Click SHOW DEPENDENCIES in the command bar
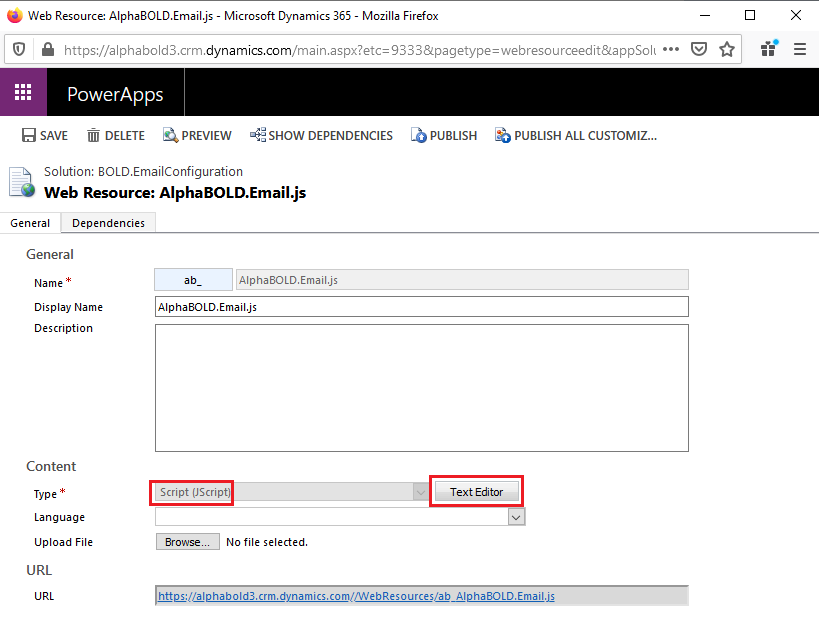819x636 pixels. coord(331,136)
